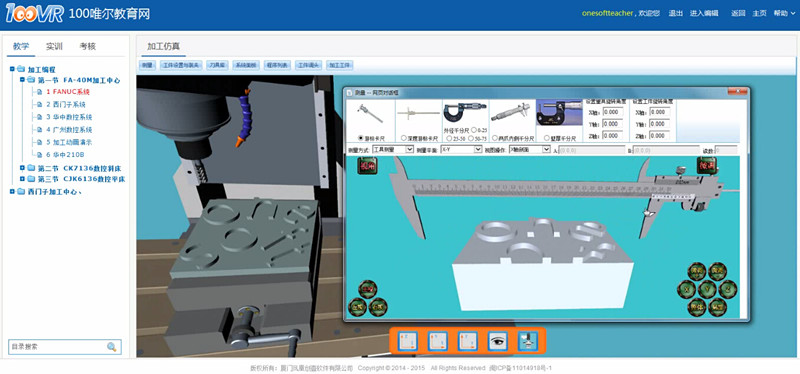Switch to the 考核 tab
Viewport: 800px width, 374px height.
[x=88, y=46]
